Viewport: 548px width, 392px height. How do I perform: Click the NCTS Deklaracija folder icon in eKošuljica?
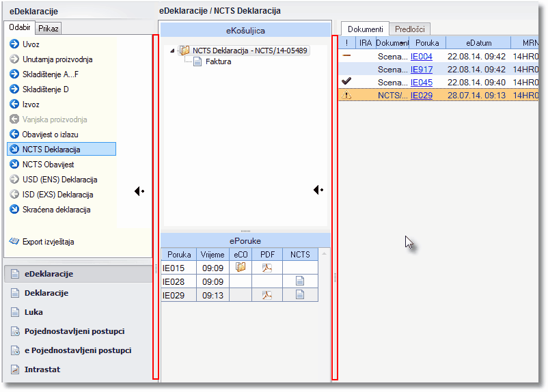click(184, 51)
